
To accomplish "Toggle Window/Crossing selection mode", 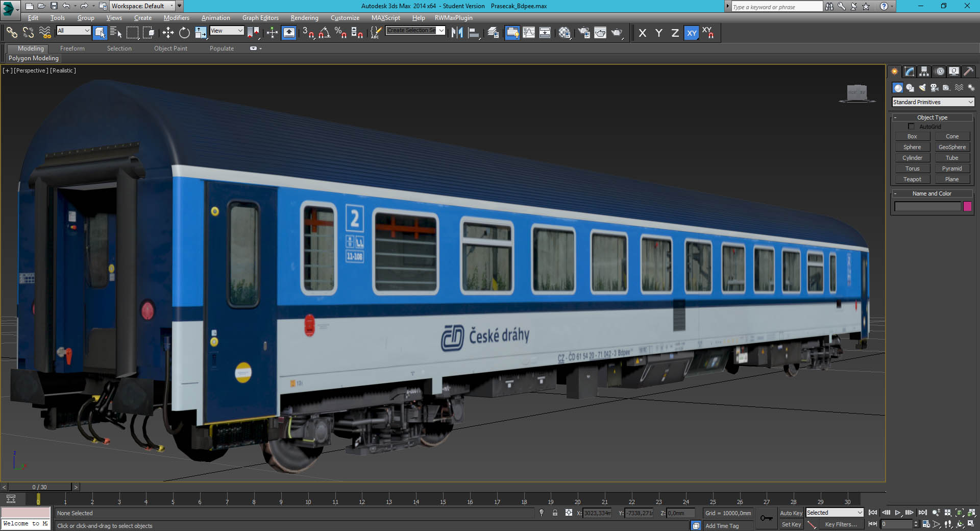I will pos(149,33).
